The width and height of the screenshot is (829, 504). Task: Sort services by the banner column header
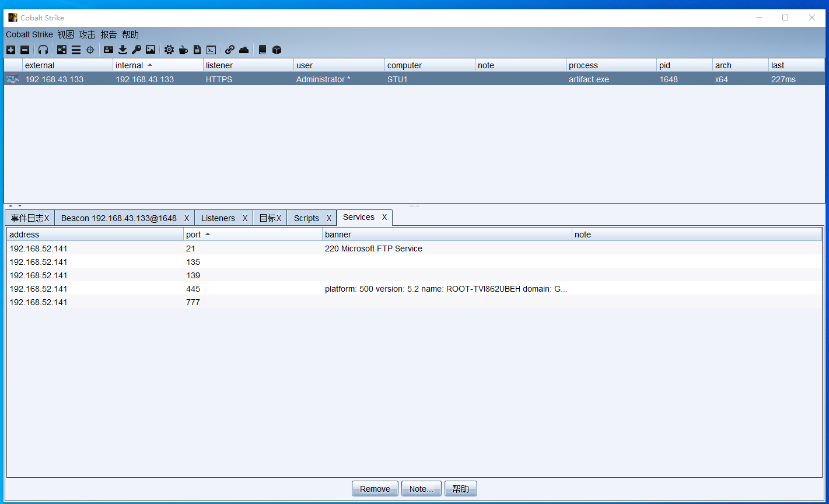pyautogui.click(x=447, y=235)
